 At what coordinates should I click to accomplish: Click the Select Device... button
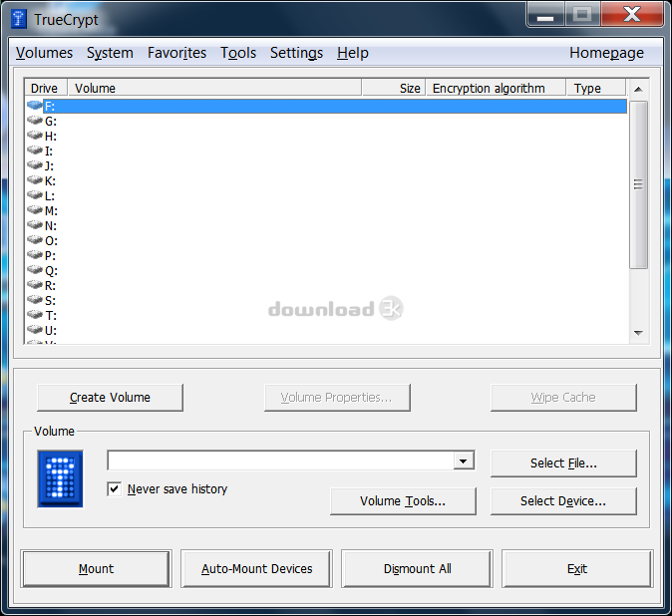pos(563,500)
